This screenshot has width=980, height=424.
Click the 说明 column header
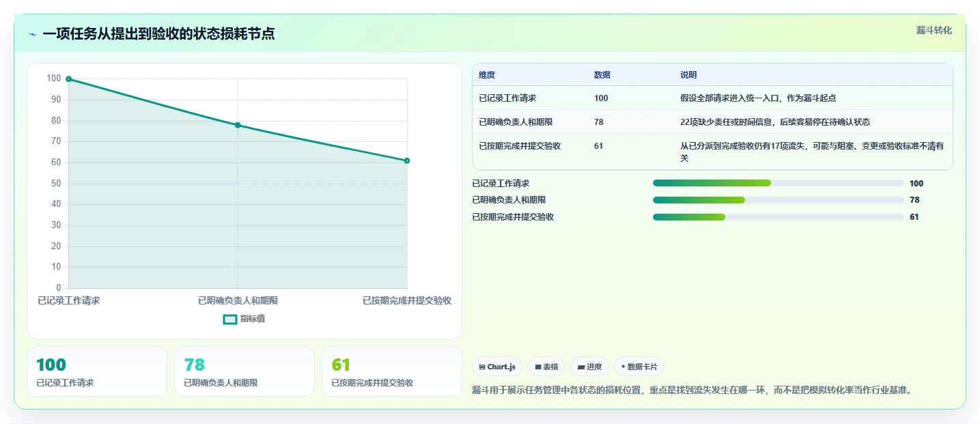(688, 75)
